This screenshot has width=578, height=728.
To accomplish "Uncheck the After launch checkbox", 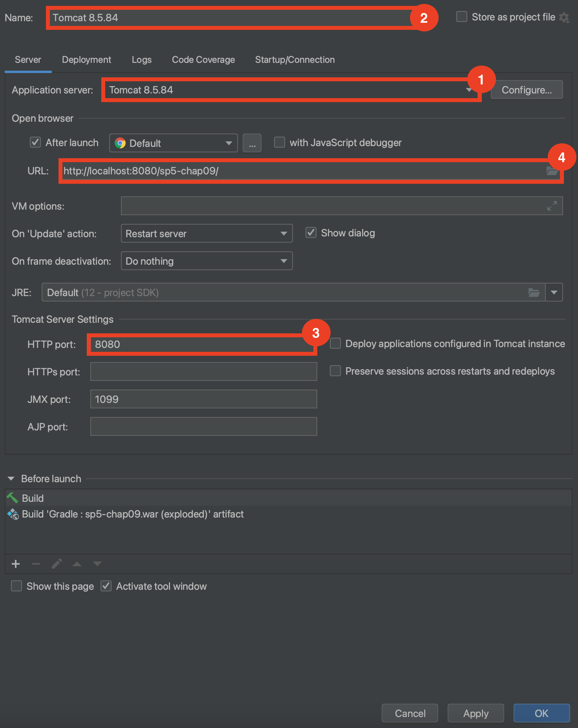I will pos(35,142).
